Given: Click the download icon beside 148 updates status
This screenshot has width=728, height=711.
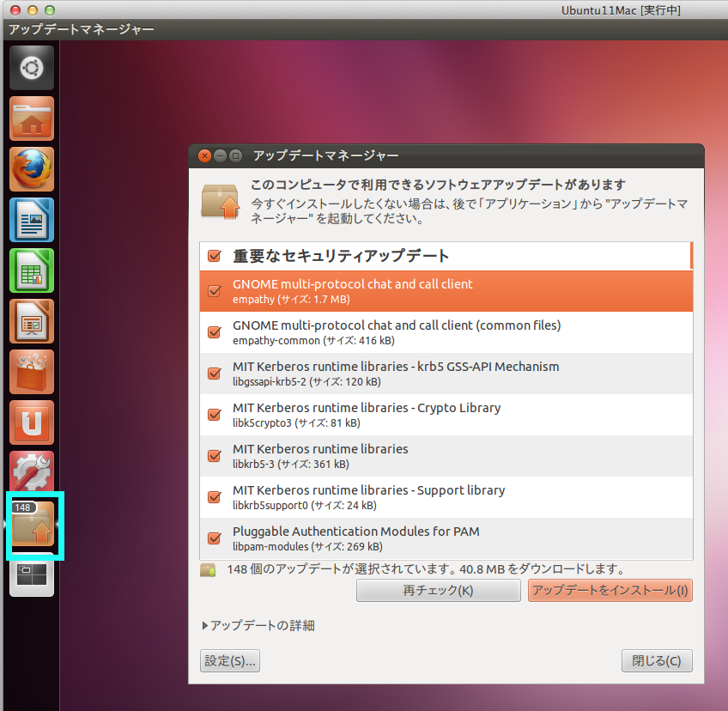Looking at the screenshot, I should point(208,570).
